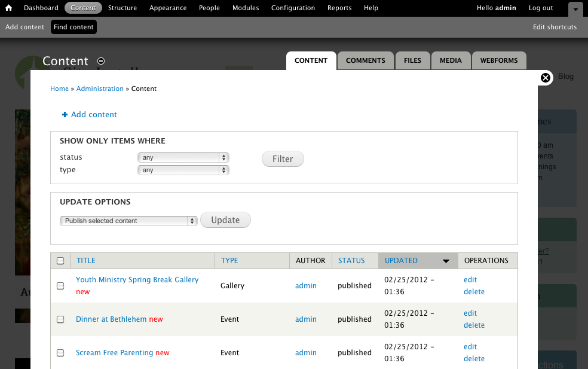Click the Updated column sort arrow
This screenshot has height=369, width=588.
click(x=446, y=261)
